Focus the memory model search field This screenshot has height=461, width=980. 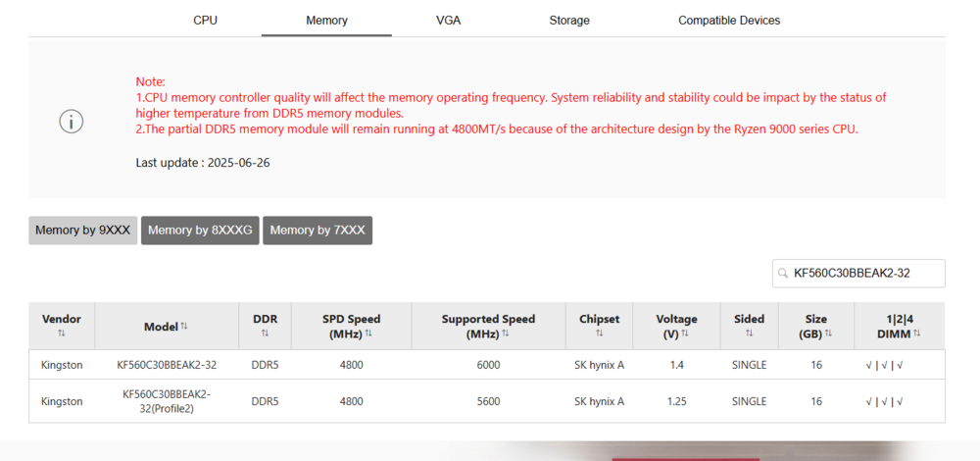862,274
